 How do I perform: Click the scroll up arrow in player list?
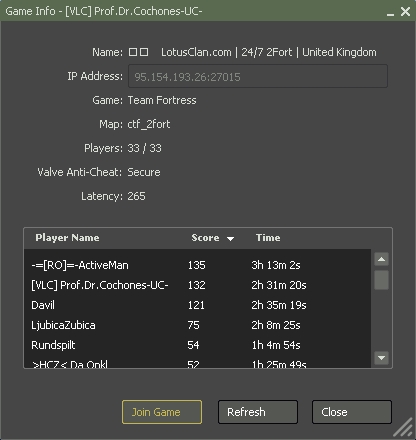click(381, 259)
